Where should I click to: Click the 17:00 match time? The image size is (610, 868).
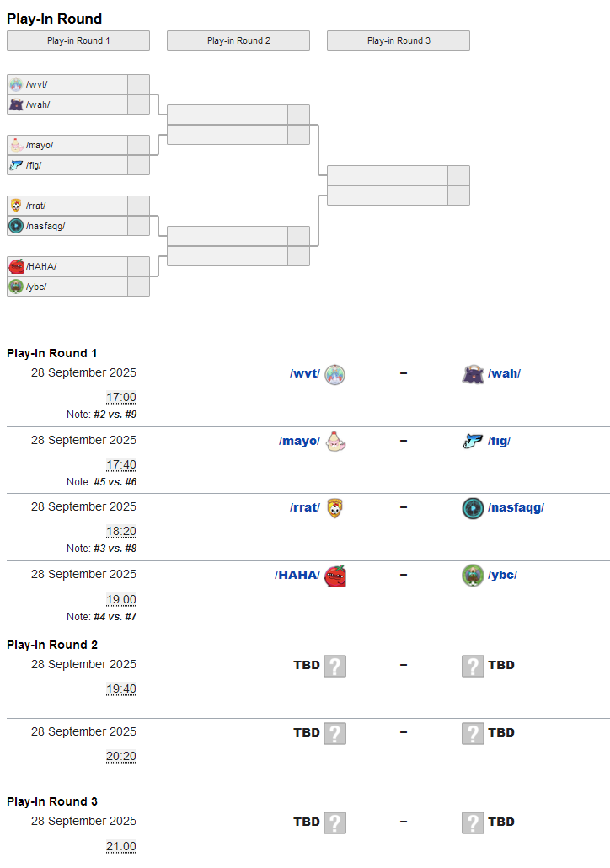click(121, 398)
